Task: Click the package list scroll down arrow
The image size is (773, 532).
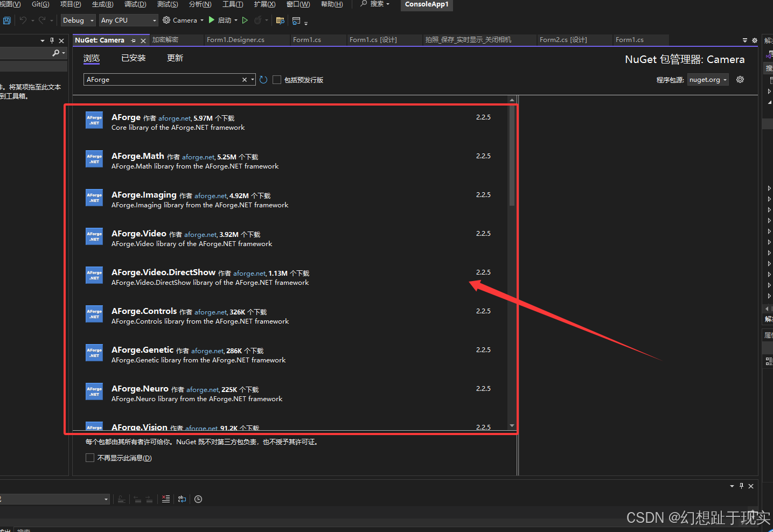Action: click(x=512, y=426)
